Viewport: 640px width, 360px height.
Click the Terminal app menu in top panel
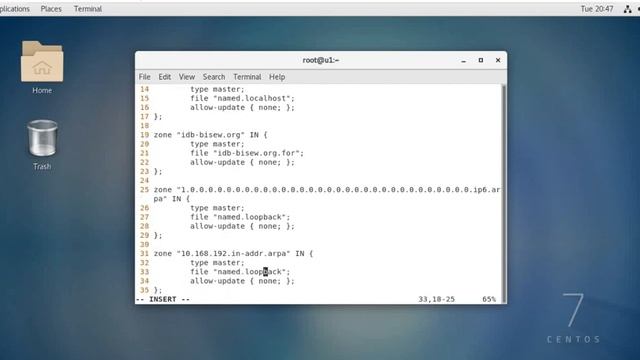coord(88,9)
